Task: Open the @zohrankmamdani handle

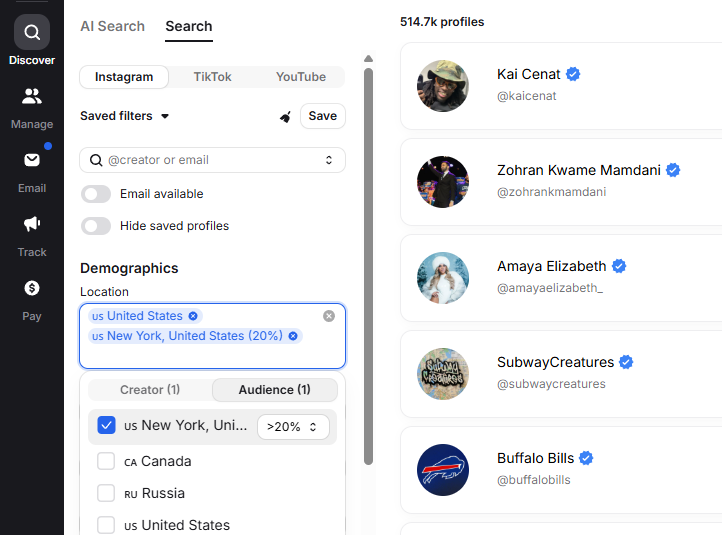Action: pos(551,192)
